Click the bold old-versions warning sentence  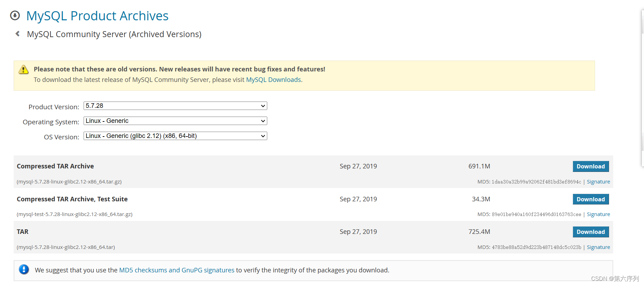pyautogui.click(x=179, y=69)
